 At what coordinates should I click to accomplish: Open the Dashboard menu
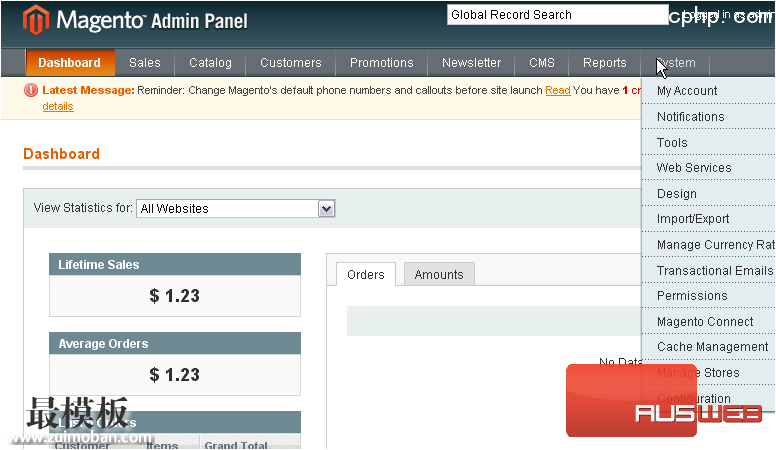coord(70,63)
